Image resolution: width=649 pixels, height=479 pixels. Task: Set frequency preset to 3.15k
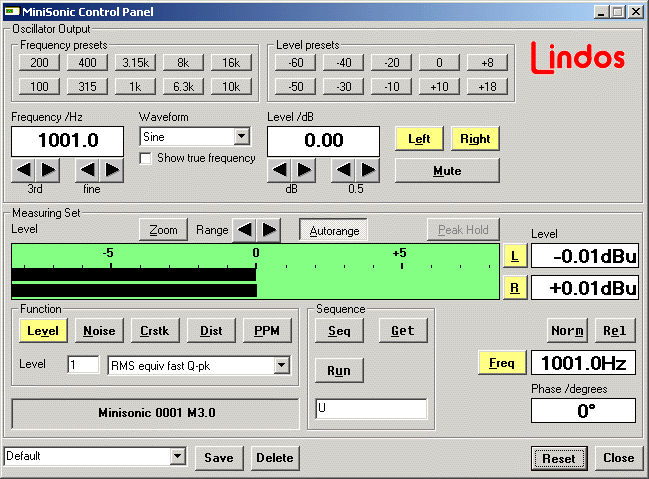[135, 63]
